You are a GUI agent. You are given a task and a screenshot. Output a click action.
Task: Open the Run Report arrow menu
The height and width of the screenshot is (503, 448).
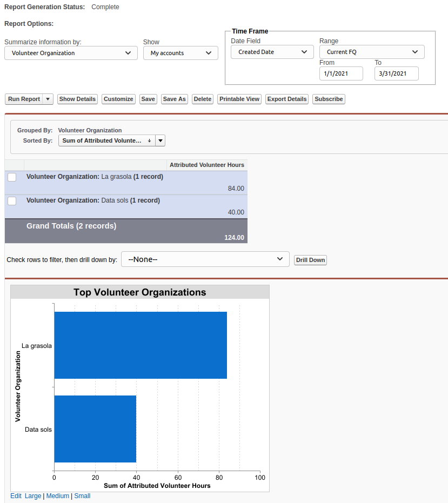(x=48, y=99)
